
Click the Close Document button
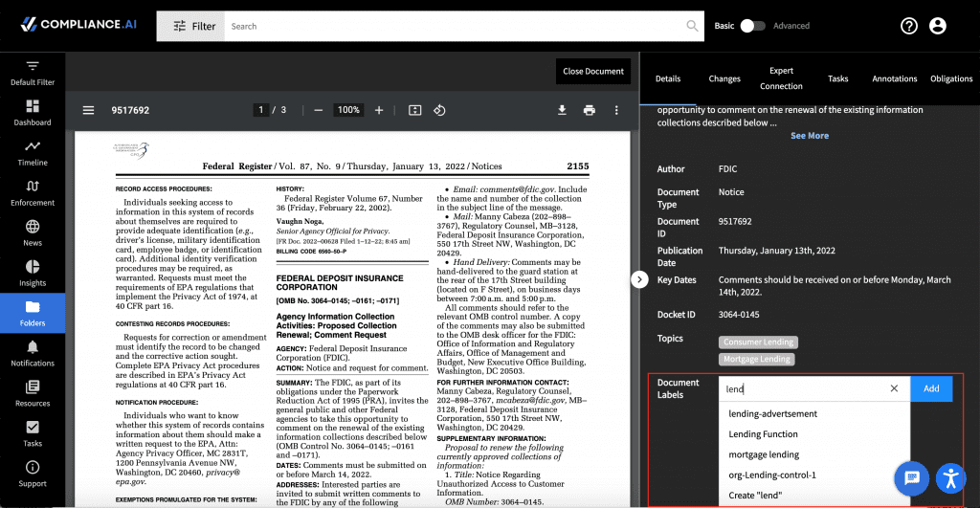pyautogui.click(x=593, y=71)
